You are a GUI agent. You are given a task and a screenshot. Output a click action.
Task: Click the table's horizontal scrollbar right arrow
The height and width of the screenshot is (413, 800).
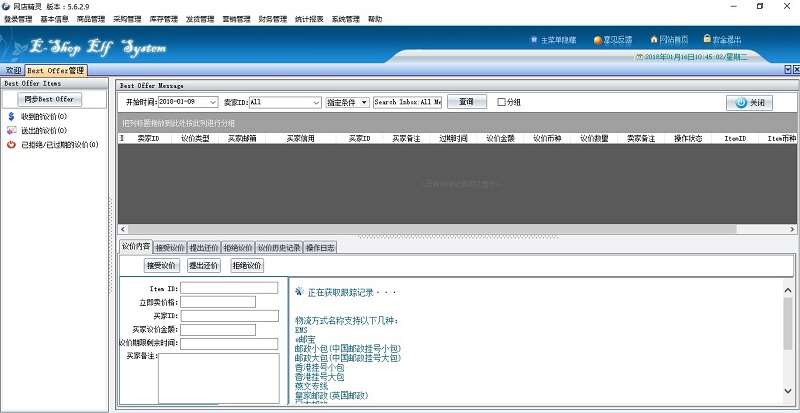pyautogui.click(x=792, y=229)
